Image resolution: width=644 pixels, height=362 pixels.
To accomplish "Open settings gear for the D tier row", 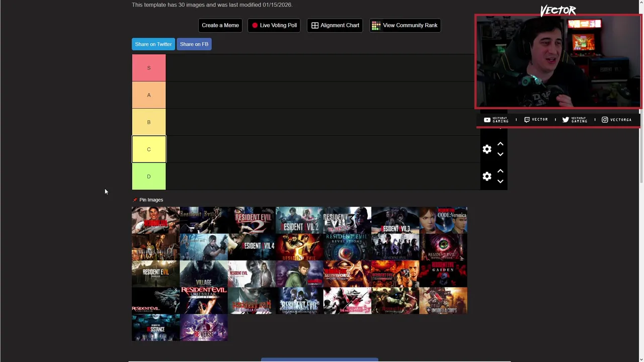I will pos(487,176).
